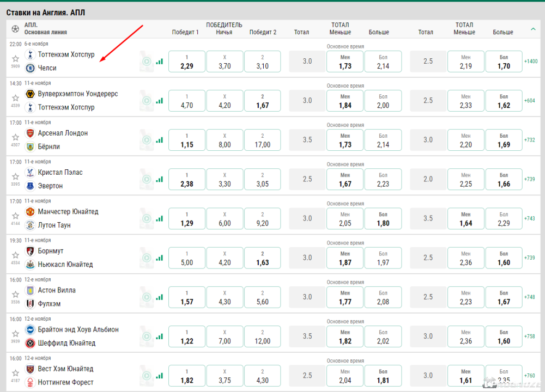Screen dimensions: 545x392
Task: Mark Брайтон–Шеффилд Юнайтед match with the star
Action: tap(15, 333)
